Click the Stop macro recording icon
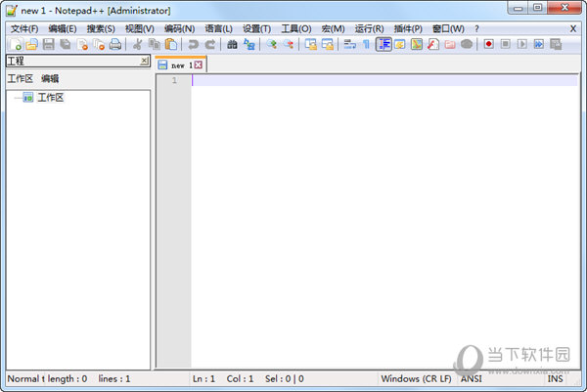Image resolution: width=587 pixels, height=392 pixels. (506, 45)
